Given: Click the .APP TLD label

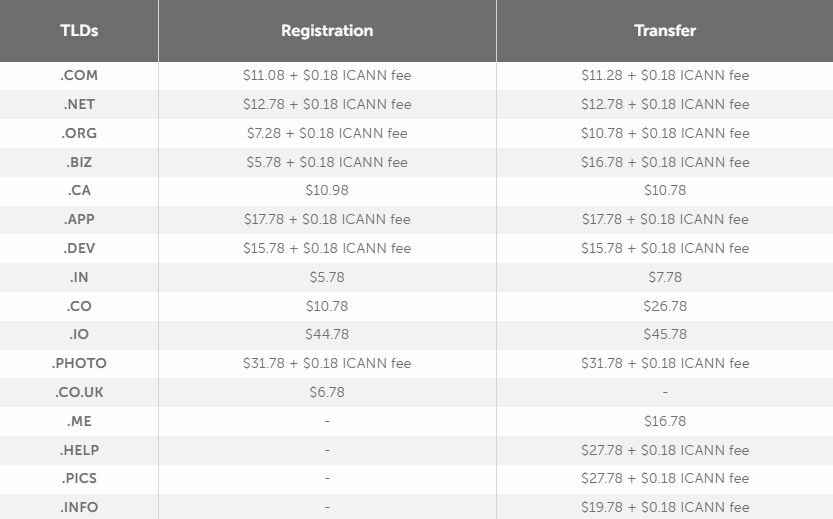Looking at the screenshot, I should click(x=79, y=219).
